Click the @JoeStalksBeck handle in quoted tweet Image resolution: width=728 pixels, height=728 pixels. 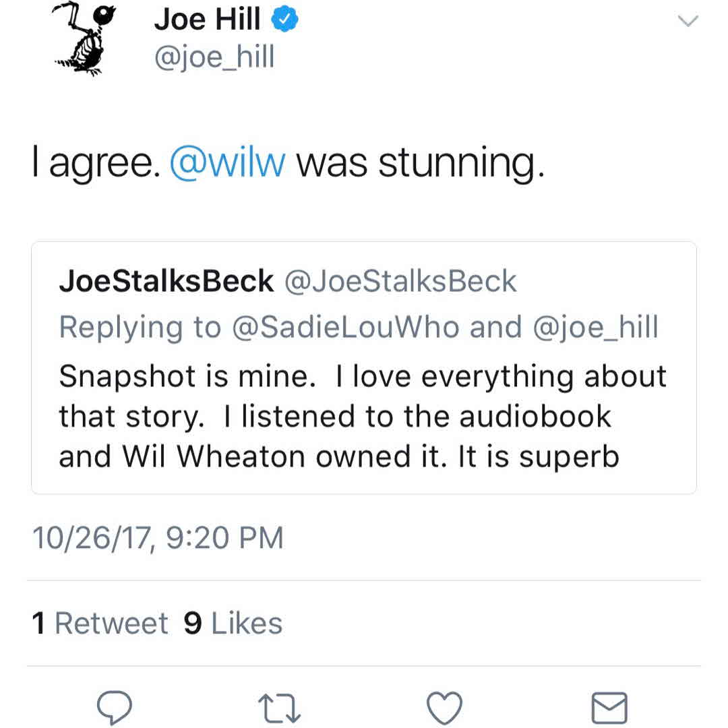(x=401, y=282)
